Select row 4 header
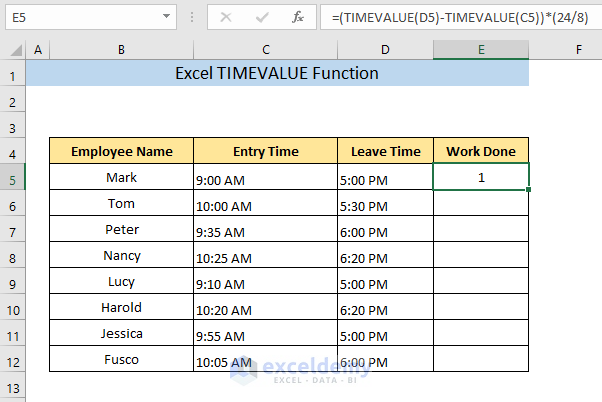 point(12,152)
